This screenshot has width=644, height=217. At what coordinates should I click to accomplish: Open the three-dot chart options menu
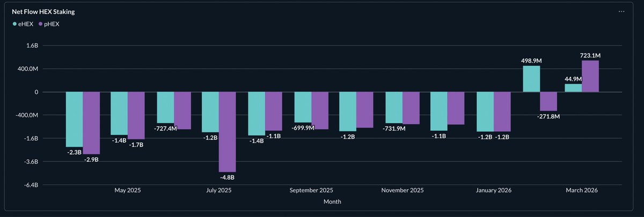[621, 11]
